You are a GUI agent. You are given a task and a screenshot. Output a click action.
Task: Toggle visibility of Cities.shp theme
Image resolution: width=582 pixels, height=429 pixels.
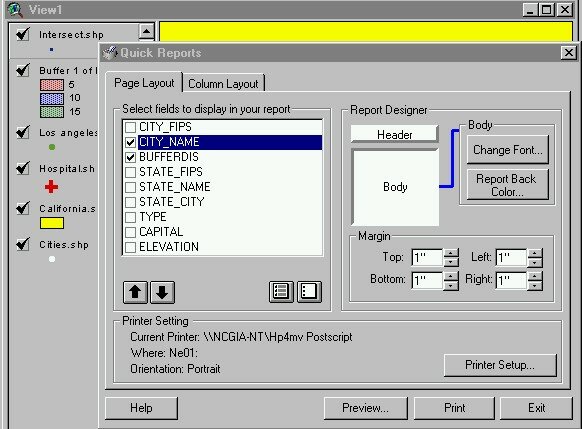click(23, 244)
